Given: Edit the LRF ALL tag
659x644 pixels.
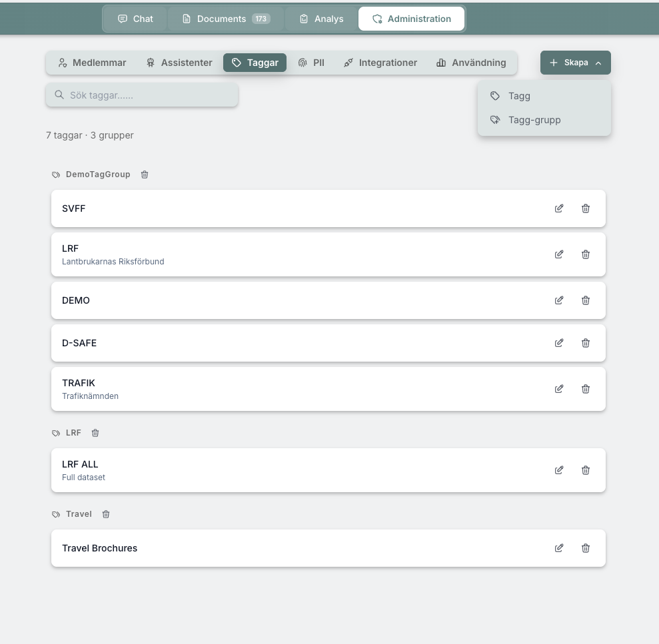Looking at the screenshot, I should click(x=559, y=470).
